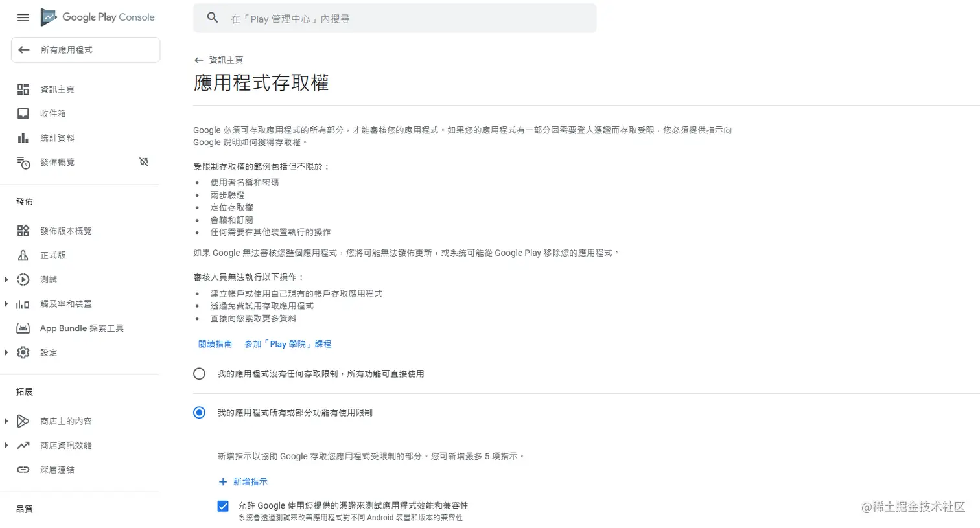Click the App Bundle 探索工具 icon
Viewport: 980px width, 528px height.
pyautogui.click(x=23, y=328)
